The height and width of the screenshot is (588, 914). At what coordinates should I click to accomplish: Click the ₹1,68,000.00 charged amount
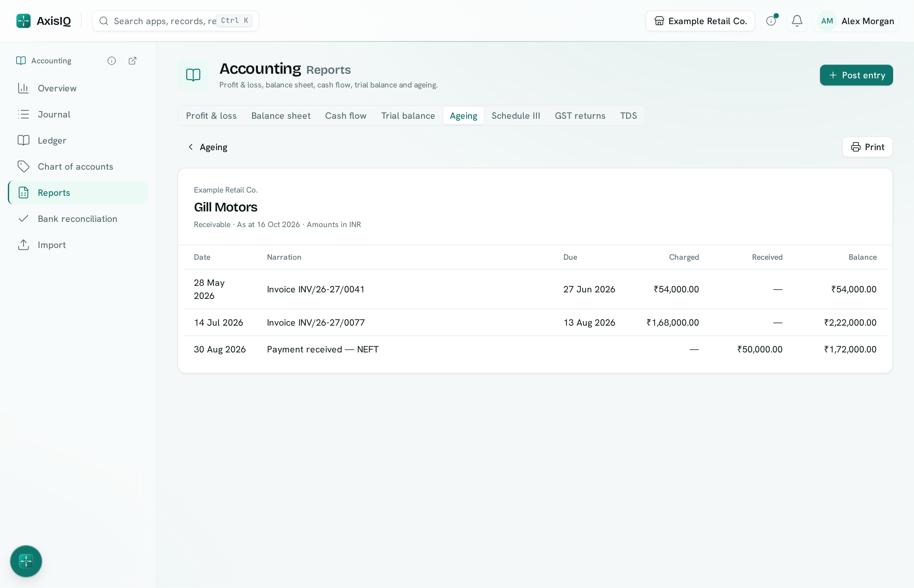(x=673, y=323)
